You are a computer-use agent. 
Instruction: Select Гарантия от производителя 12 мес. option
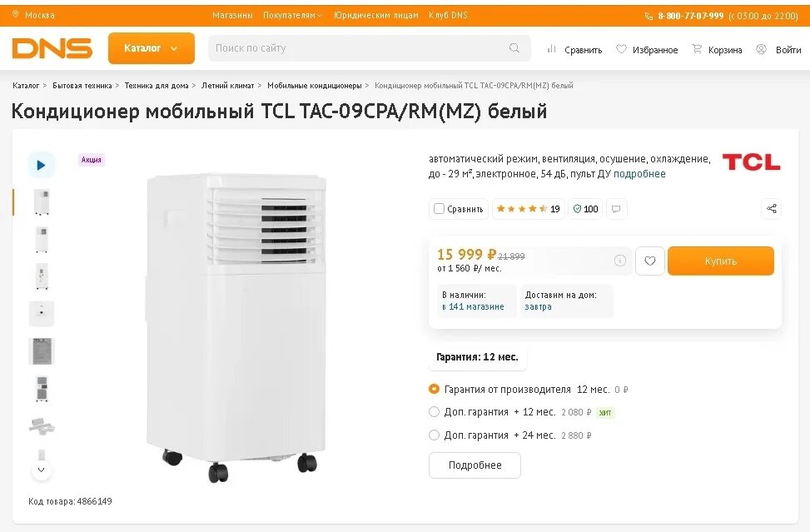tap(434, 389)
